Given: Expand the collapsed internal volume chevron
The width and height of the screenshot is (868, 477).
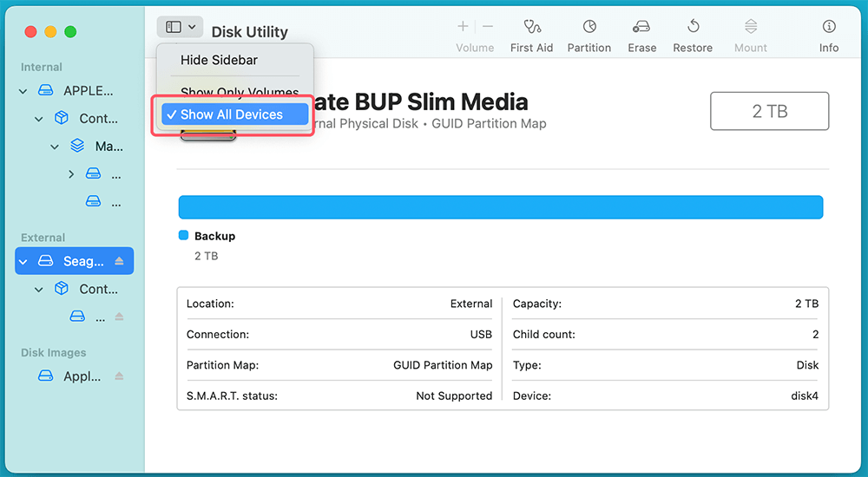Looking at the screenshot, I should 71,174.
